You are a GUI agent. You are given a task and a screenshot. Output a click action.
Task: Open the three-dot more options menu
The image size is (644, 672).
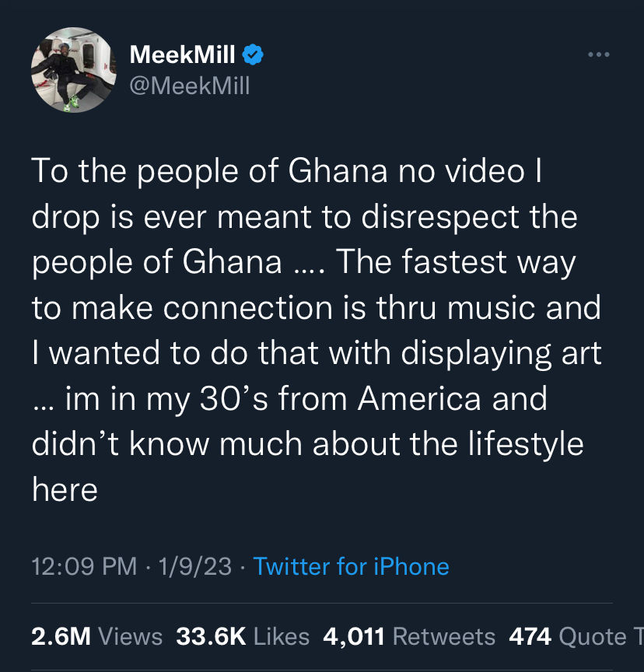(598, 55)
